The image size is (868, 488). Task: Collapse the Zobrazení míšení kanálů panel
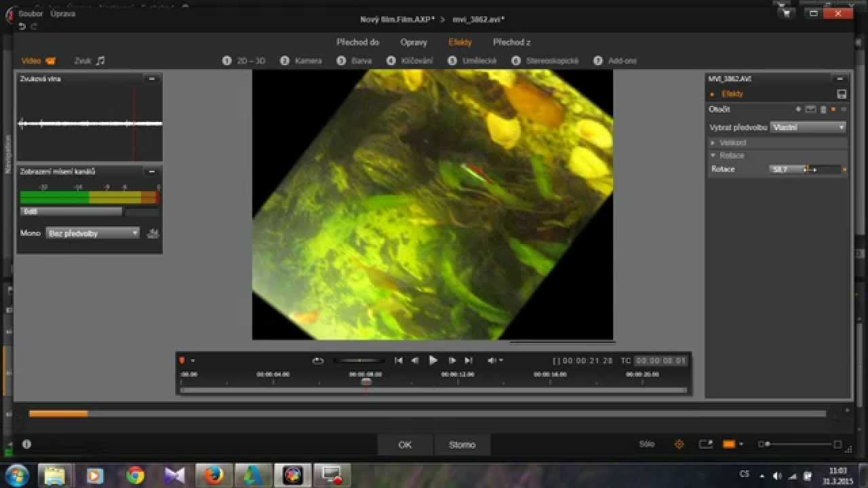(152, 171)
